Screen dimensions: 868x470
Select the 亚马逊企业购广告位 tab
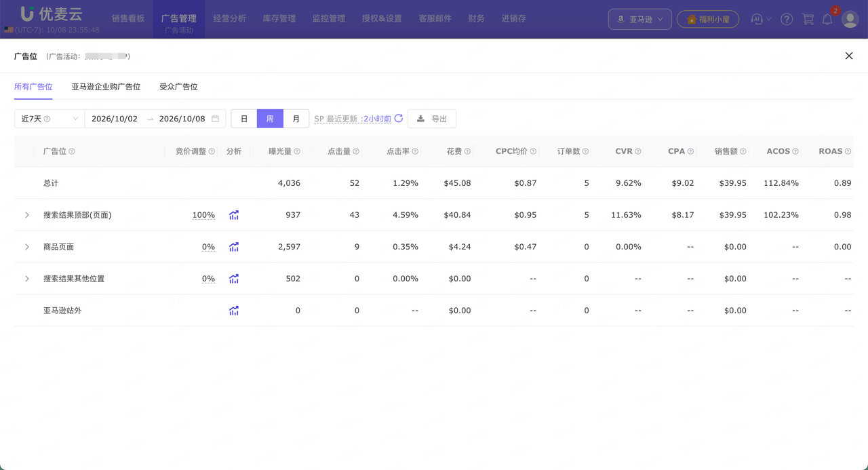(x=106, y=87)
